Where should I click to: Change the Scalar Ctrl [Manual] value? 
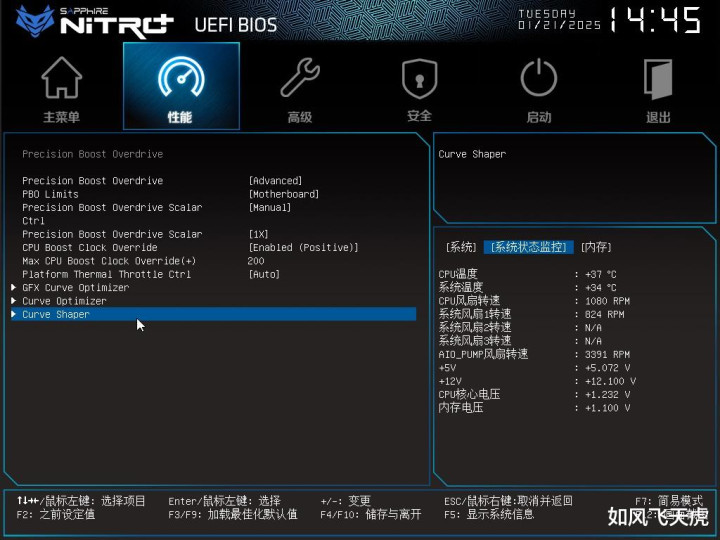(270, 207)
